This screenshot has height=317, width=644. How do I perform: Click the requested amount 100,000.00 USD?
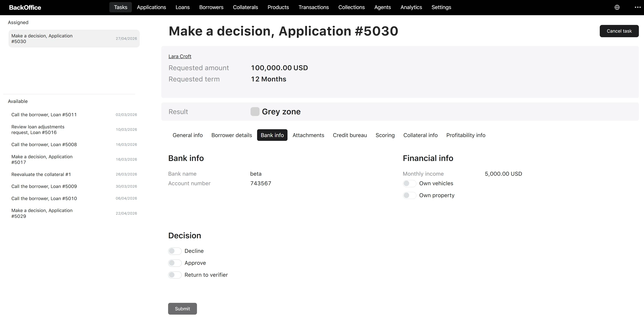point(279,68)
